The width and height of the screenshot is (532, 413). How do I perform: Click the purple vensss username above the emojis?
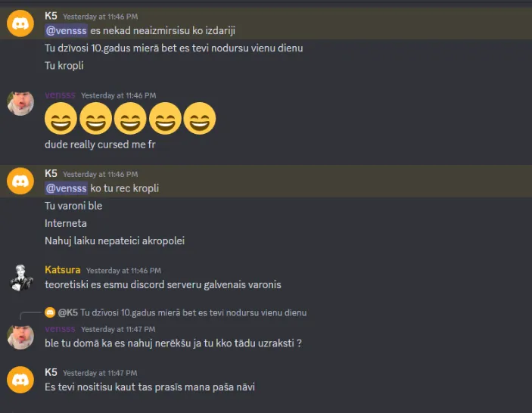60,95
